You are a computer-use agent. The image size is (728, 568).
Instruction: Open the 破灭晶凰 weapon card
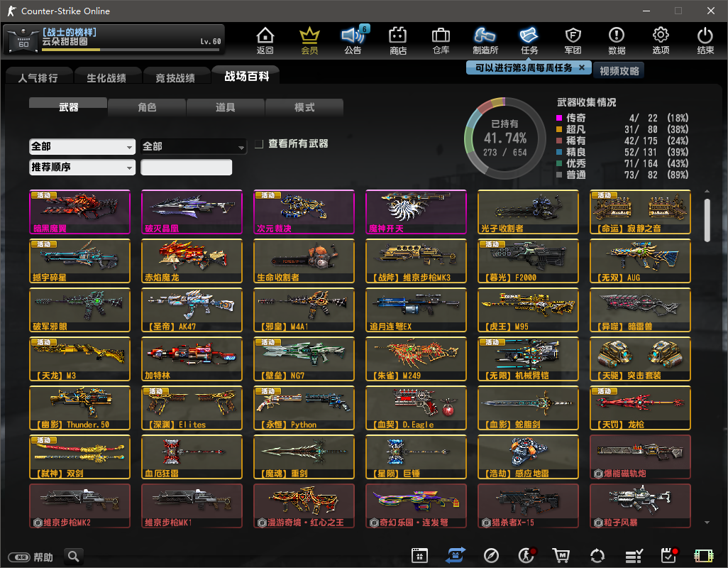pyautogui.click(x=192, y=212)
